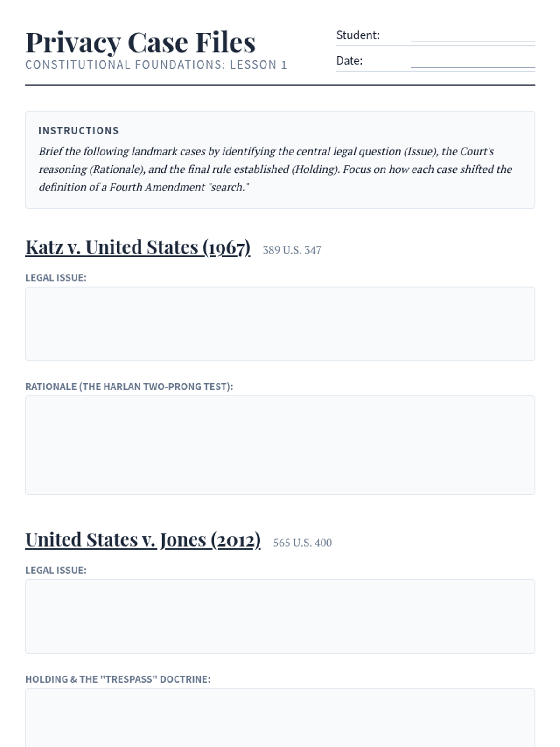Select the Katz Legal Issue answer box

pos(280,324)
